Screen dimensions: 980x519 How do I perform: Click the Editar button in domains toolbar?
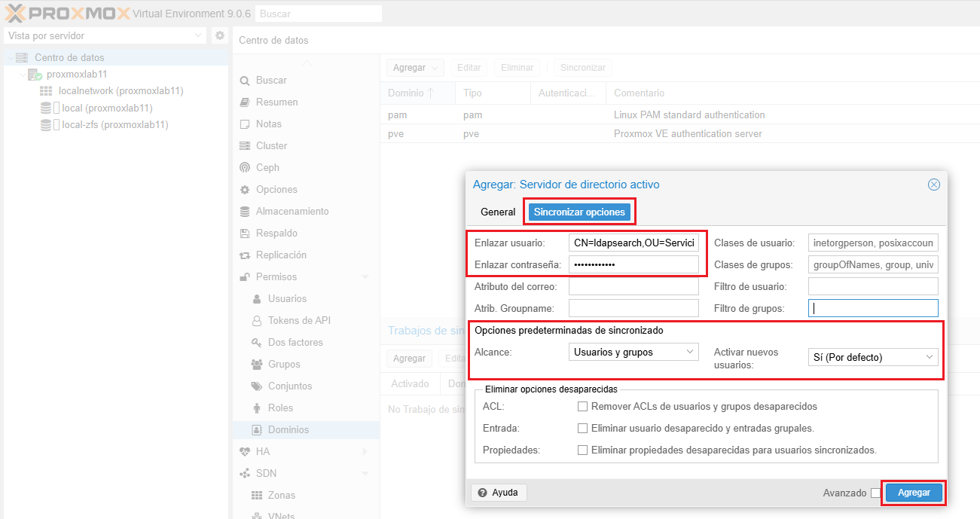pyautogui.click(x=469, y=67)
